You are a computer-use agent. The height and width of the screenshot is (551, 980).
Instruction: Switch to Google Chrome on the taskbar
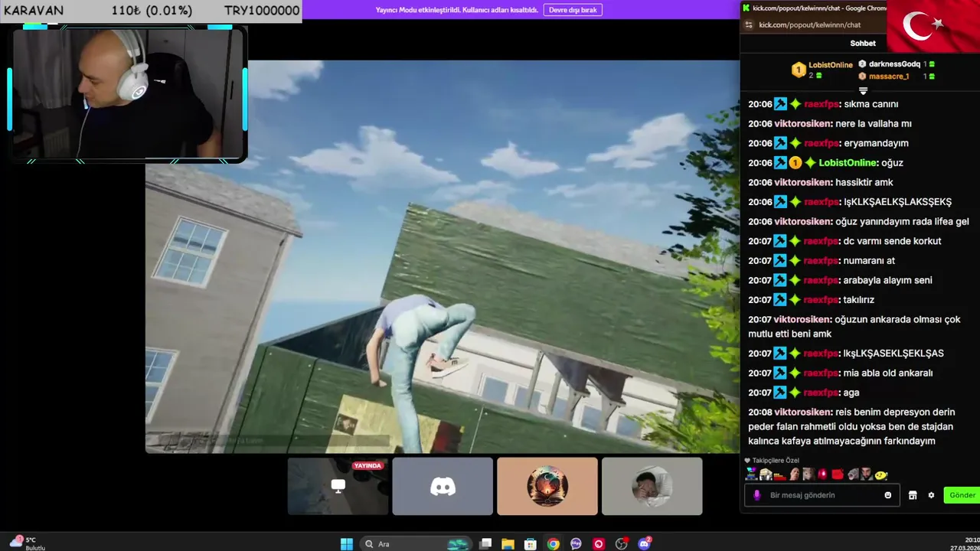pyautogui.click(x=553, y=544)
